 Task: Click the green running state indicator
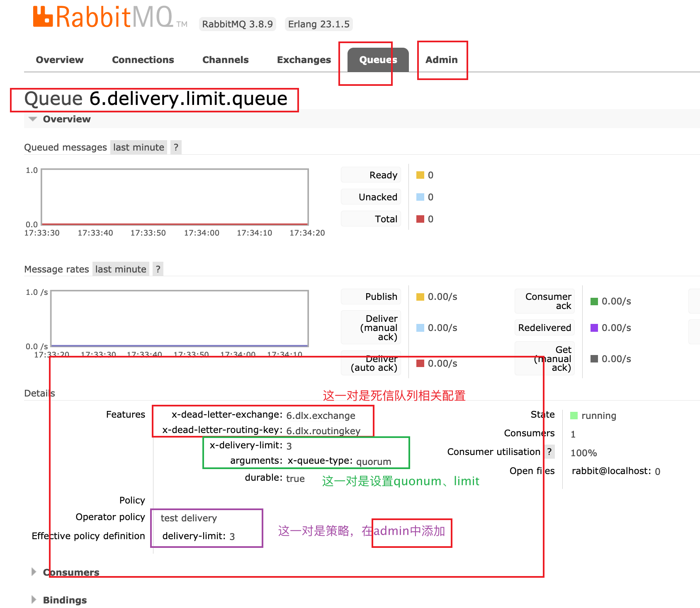(574, 416)
